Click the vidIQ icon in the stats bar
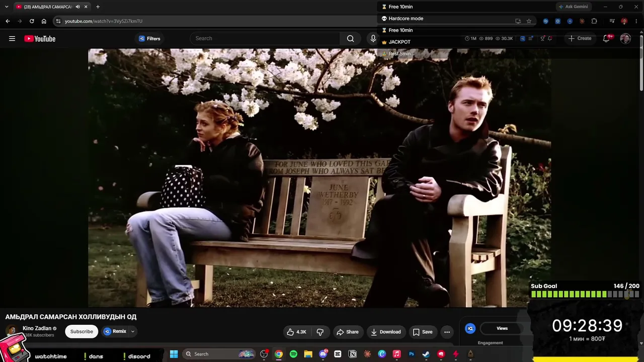This screenshot has width=644, height=362. pos(523,38)
